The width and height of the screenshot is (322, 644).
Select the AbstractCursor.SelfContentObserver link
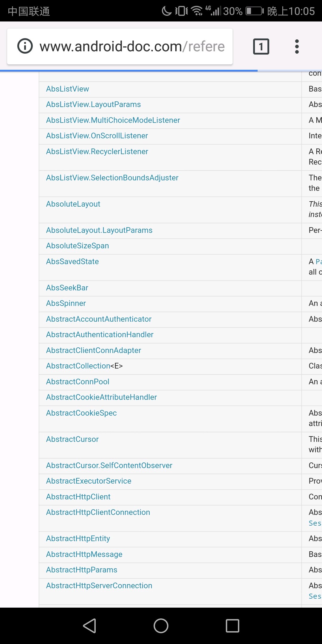coord(109,465)
